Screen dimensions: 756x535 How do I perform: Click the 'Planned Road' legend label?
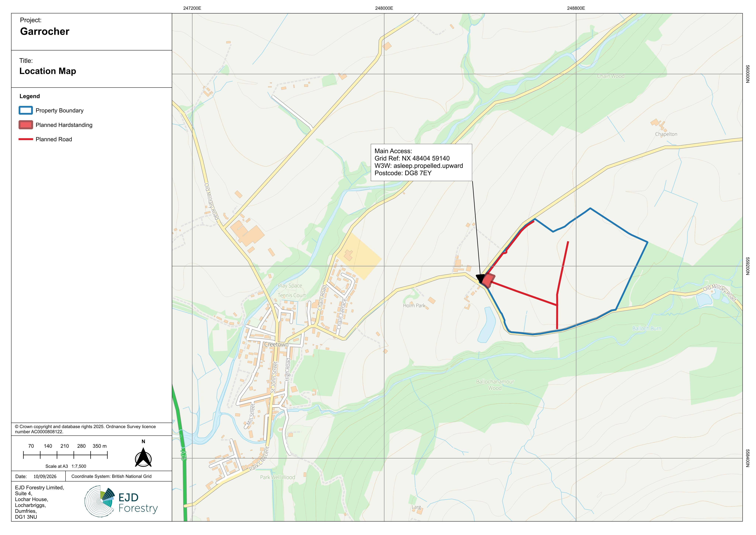pyautogui.click(x=54, y=139)
